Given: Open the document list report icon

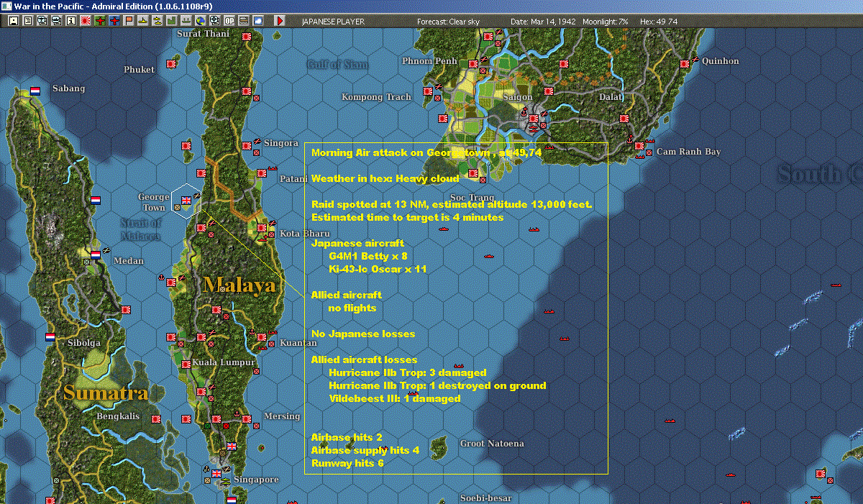Looking at the screenshot, I should tap(27, 21).
